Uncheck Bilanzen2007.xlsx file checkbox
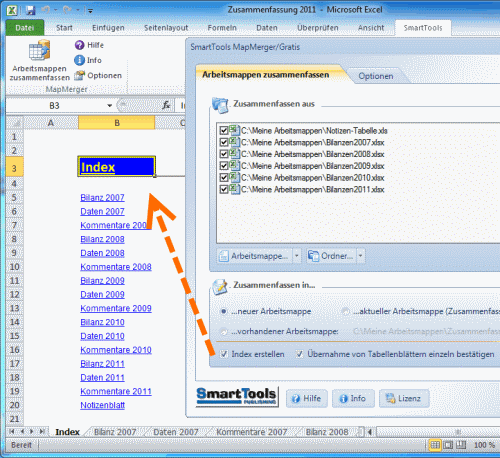This screenshot has height=458, width=500. coord(224,142)
